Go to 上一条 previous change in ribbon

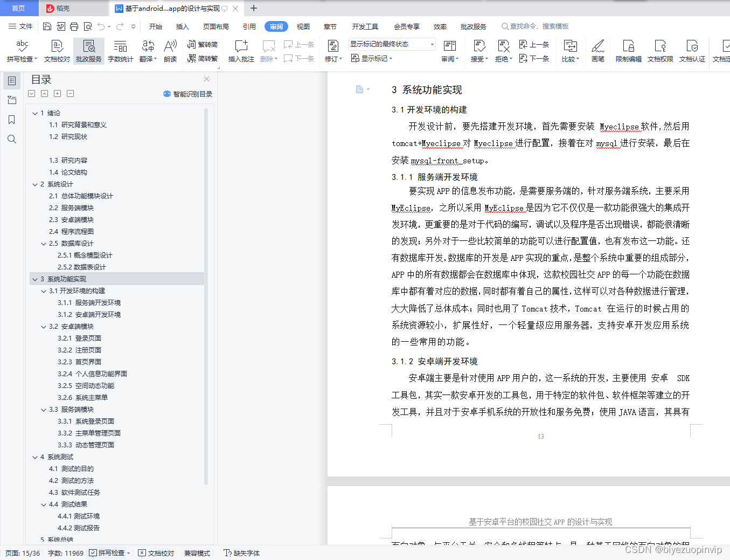click(x=534, y=45)
